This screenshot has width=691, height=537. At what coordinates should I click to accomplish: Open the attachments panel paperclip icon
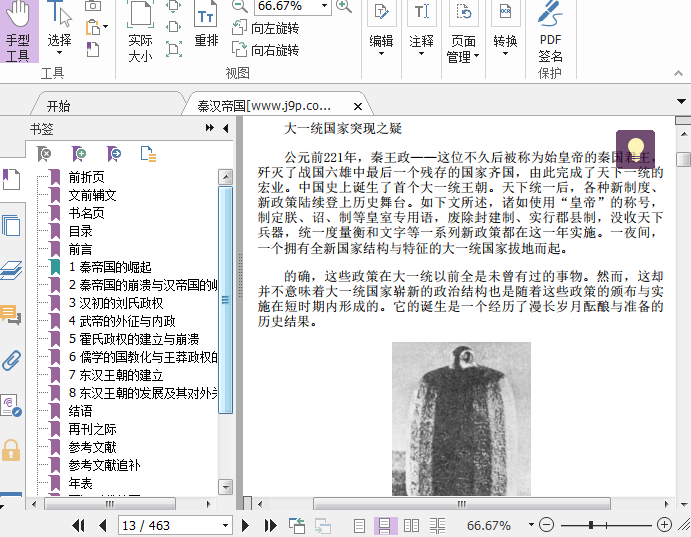pyautogui.click(x=11, y=360)
